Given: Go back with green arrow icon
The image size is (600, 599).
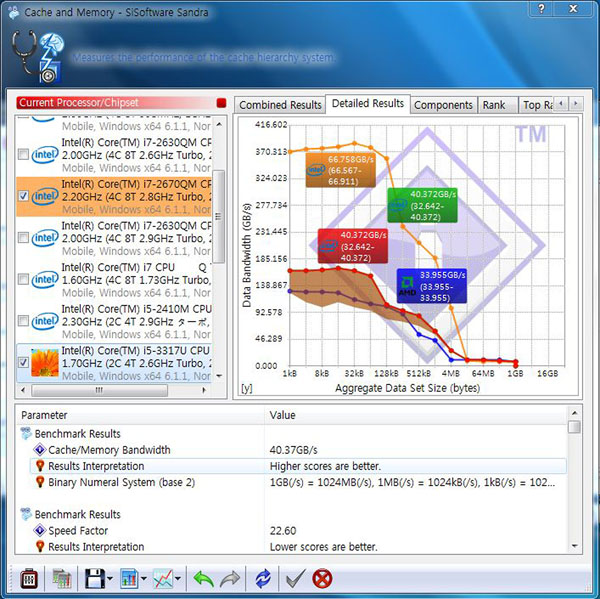Looking at the screenshot, I should click(x=203, y=578).
